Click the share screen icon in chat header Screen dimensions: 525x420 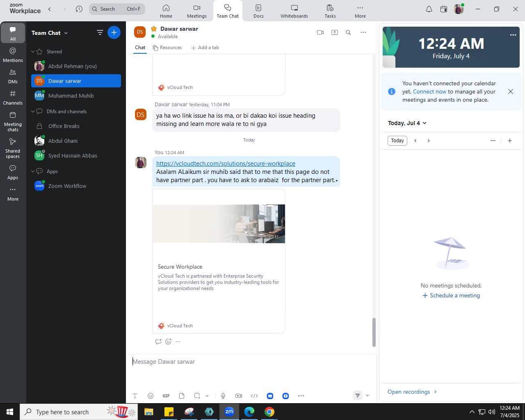335,32
